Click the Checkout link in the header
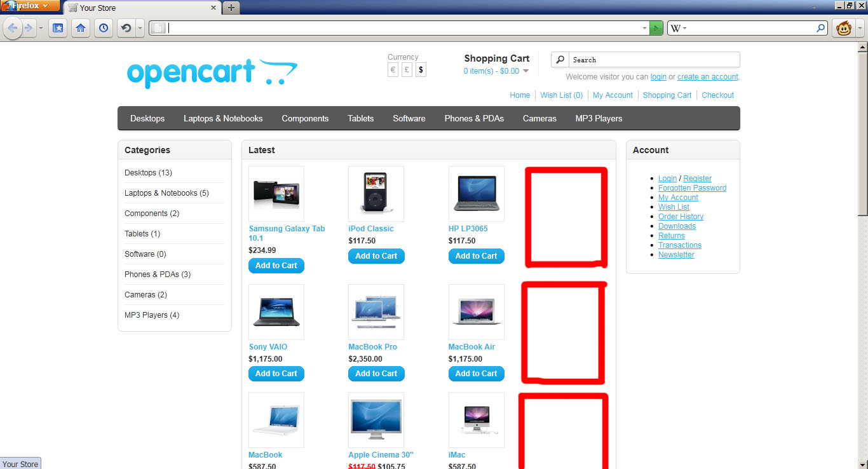The height and width of the screenshot is (469, 868). coord(717,95)
